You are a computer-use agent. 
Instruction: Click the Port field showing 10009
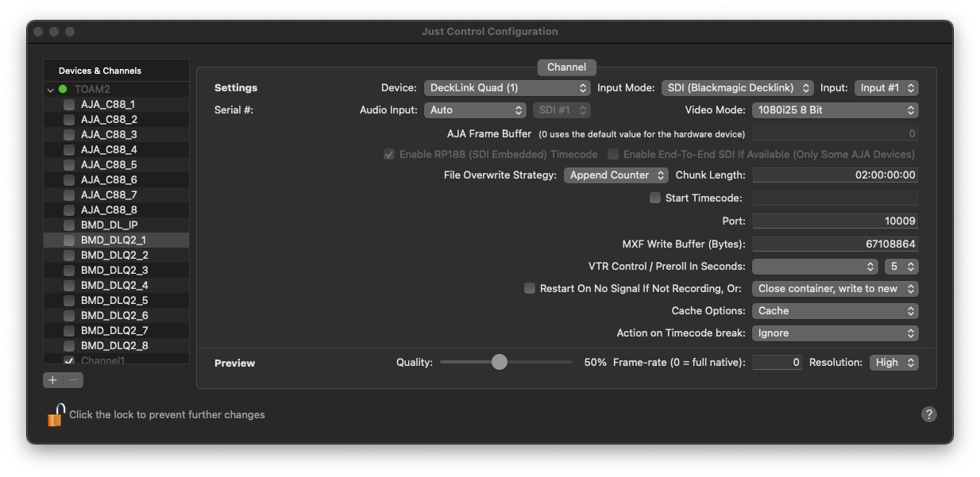click(x=835, y=221)
